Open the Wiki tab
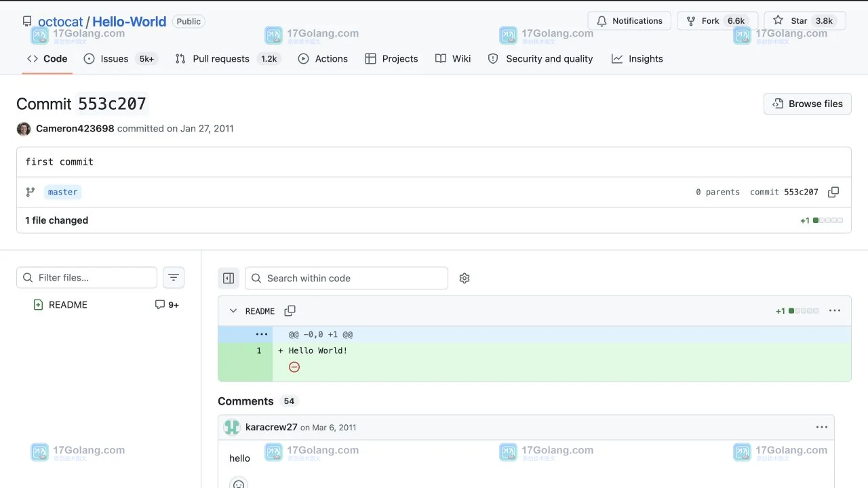Viewport: 868px width, 488px height. pyautogui.click(x=453, y=59)
